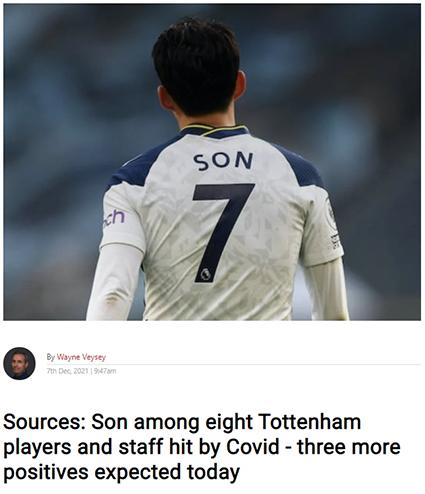Click the author's round avatar photo
The width and height of the screenshot is (425, 494).
tap(19, 363)
